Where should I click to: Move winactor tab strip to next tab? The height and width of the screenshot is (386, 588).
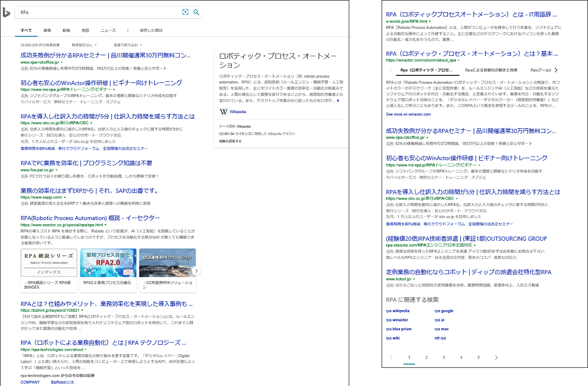(x=556, y=70)
